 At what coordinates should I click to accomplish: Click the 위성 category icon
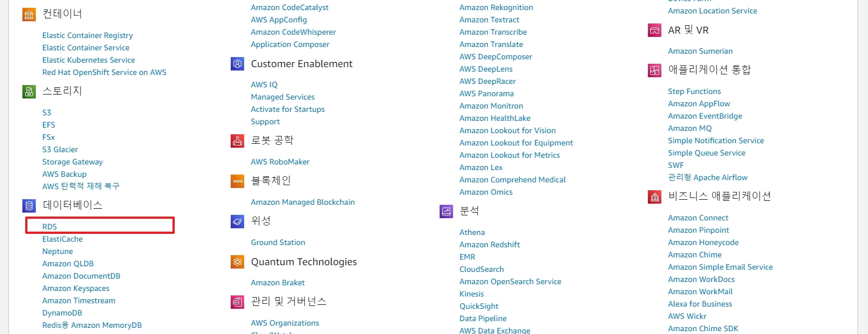[x=237, y=222]
